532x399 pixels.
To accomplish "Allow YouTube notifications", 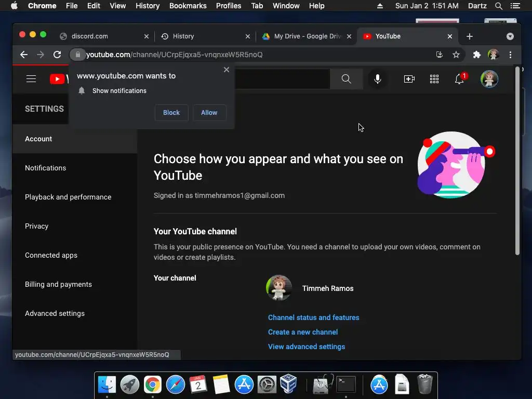I will pos(209,113).
